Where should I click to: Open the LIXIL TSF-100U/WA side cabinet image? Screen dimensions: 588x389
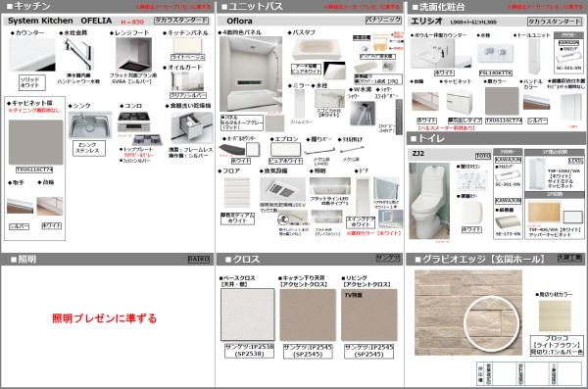[x=537, y=173]
